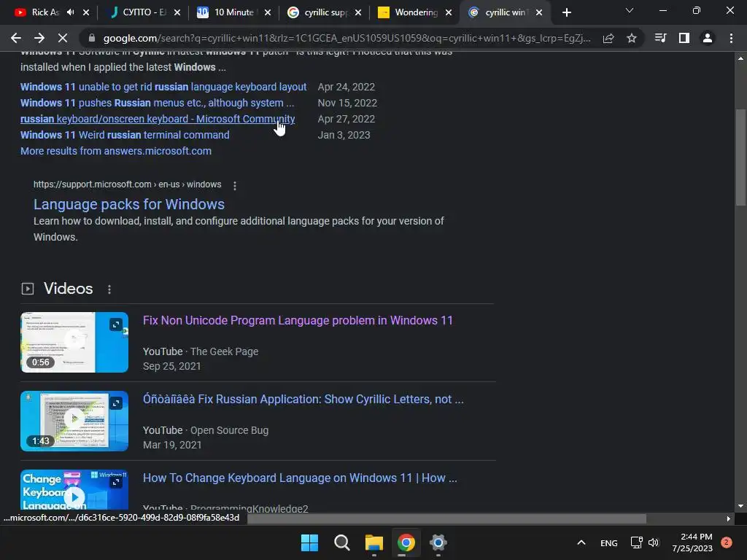Open notification badge showing 2
The height and width of the screenshot is (560, 747).
tap(727, 542)
